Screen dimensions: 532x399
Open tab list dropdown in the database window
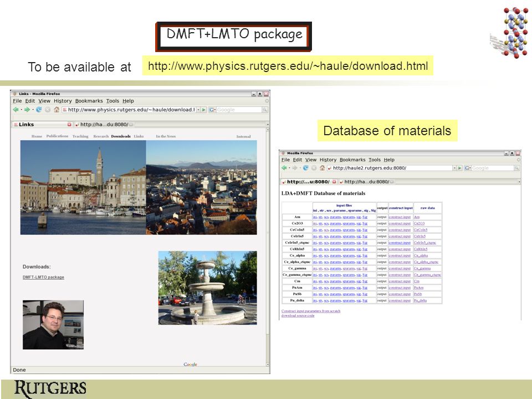[x=519, y=182]
